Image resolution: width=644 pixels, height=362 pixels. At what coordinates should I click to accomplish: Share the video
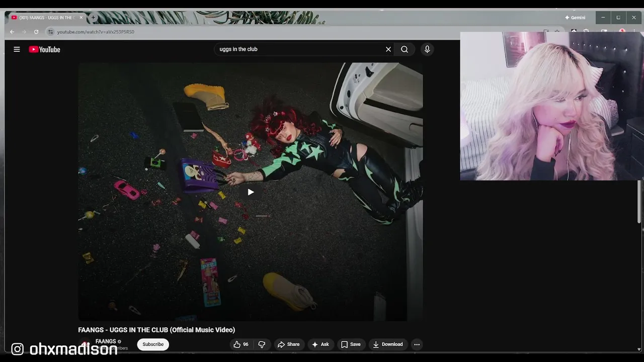[289, 344]
